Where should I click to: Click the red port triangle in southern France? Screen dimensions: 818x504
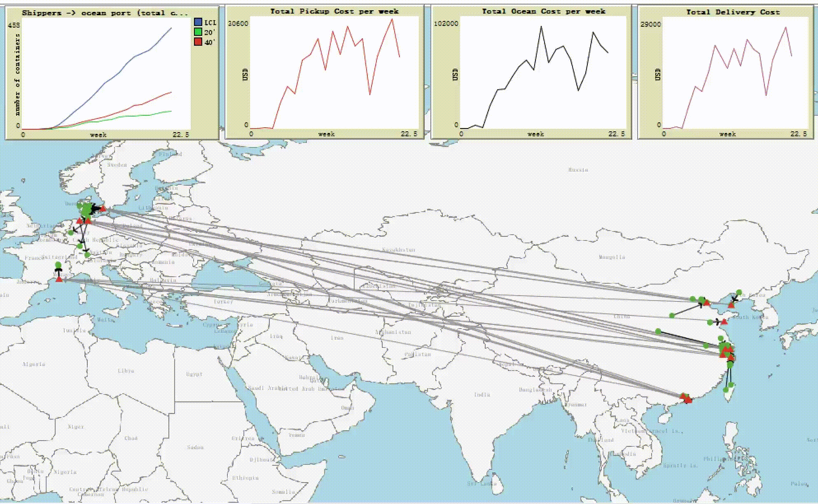click(59, 279)
